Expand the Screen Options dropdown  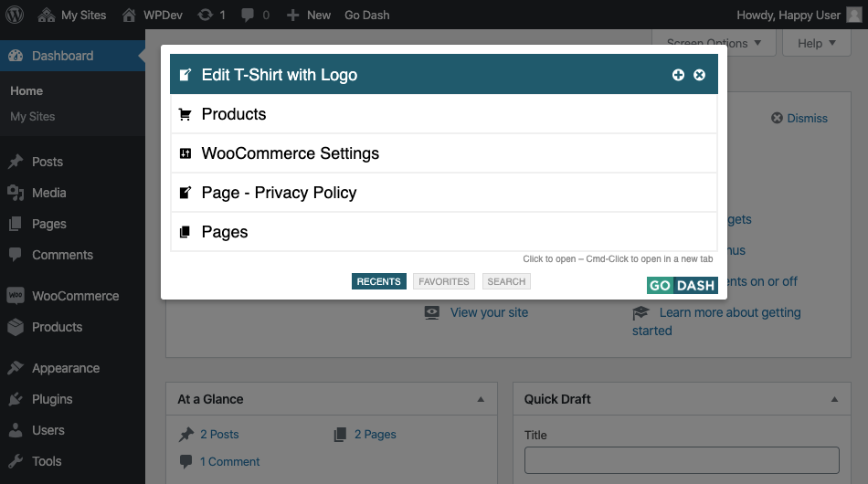point(714,43)
